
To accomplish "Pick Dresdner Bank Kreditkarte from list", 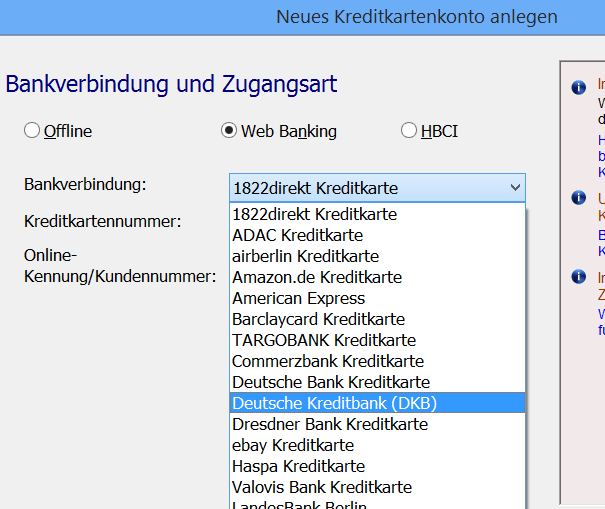I will 329,424.
